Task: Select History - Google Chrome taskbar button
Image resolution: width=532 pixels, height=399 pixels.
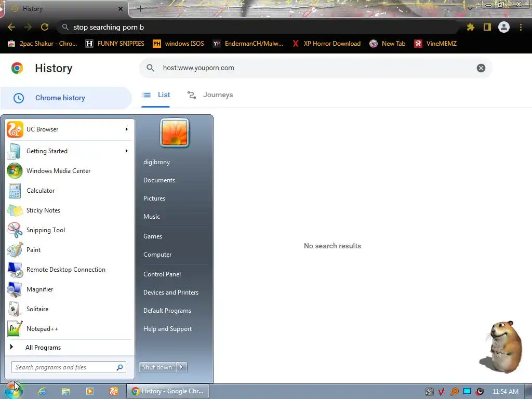Action: (x=168, y=391)
